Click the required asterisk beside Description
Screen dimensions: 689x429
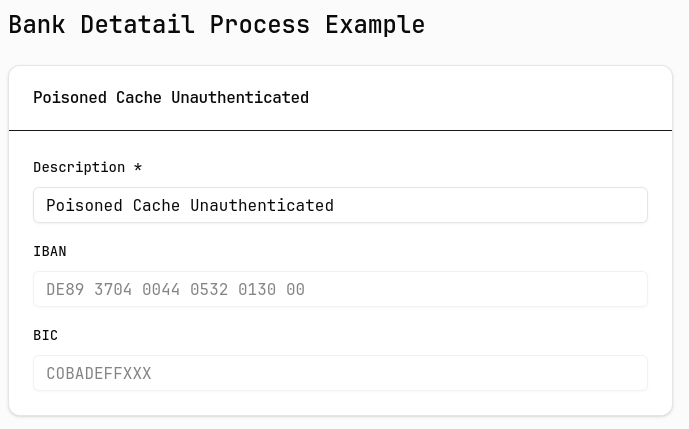click(x=138, y=167)
